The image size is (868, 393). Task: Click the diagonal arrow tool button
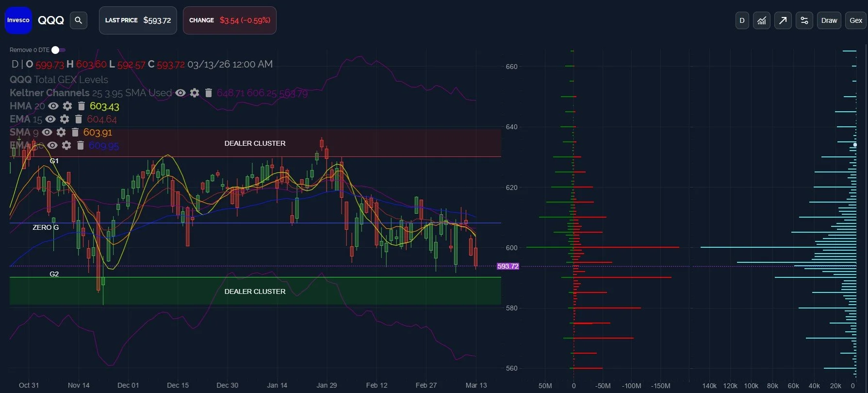(x=783, y=20)
